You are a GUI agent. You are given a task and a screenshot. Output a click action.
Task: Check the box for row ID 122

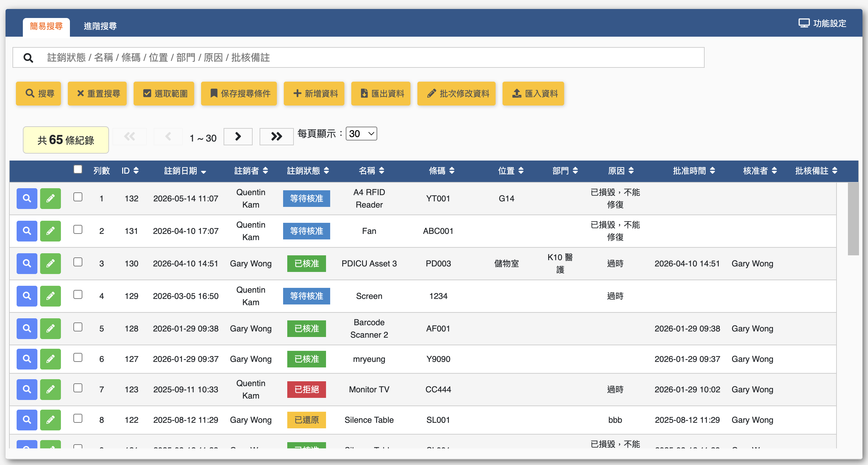[78, 418]
